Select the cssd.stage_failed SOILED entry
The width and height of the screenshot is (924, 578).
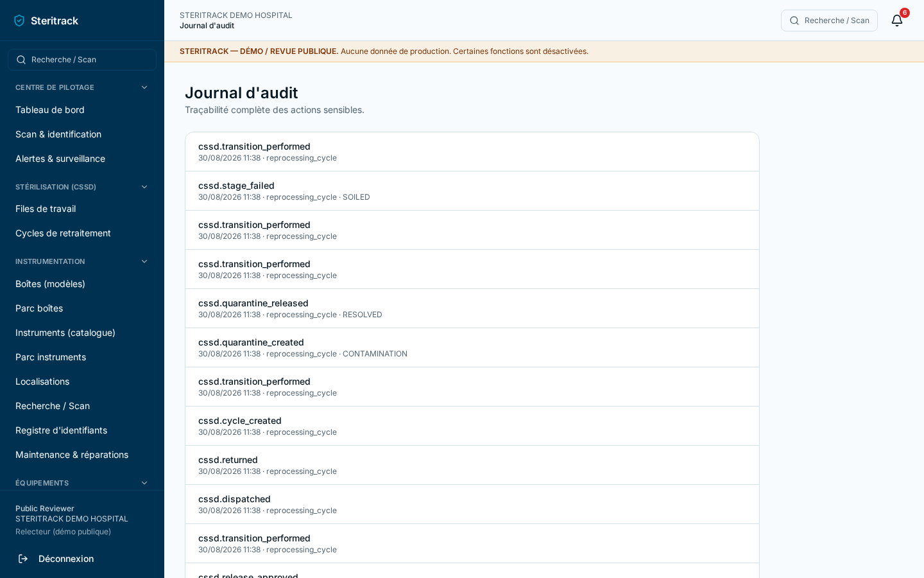(x=472, y=191)
